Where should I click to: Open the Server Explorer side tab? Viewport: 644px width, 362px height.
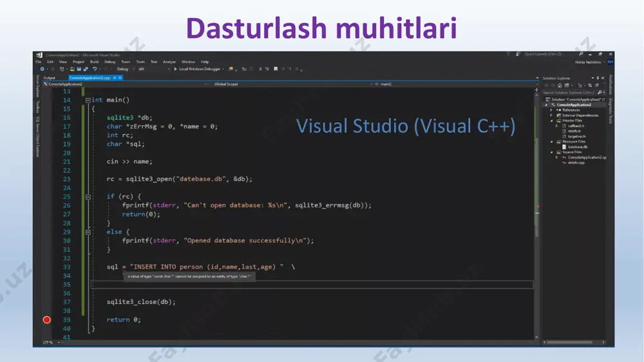(37, 86)
